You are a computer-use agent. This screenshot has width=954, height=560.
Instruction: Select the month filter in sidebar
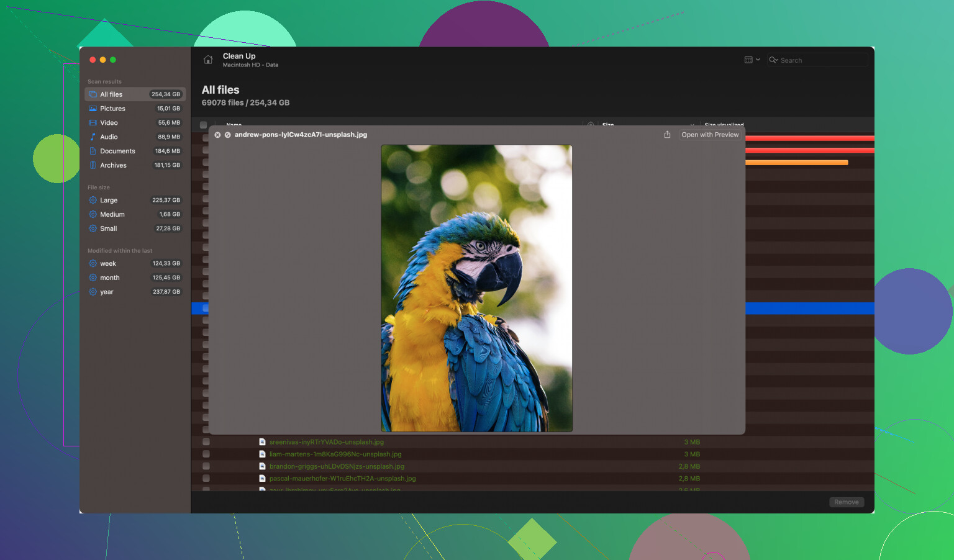click(x=110, y=278)
